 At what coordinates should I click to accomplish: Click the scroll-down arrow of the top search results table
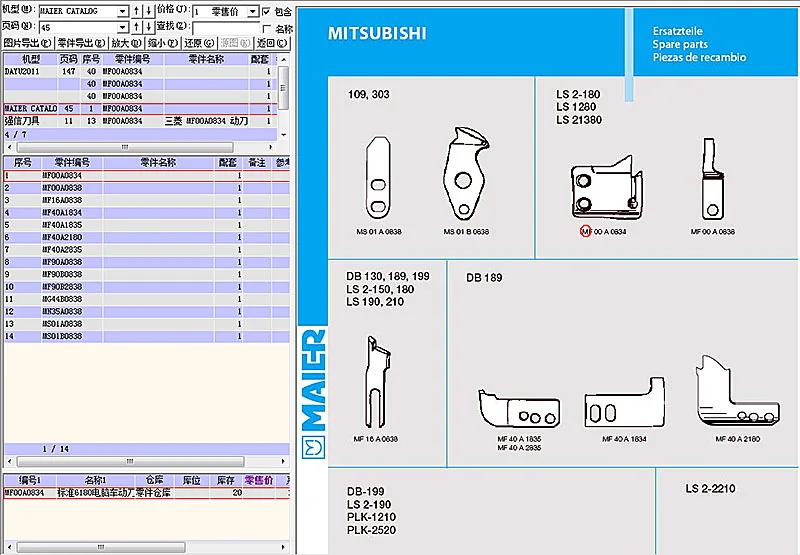[x=284, y=134]
